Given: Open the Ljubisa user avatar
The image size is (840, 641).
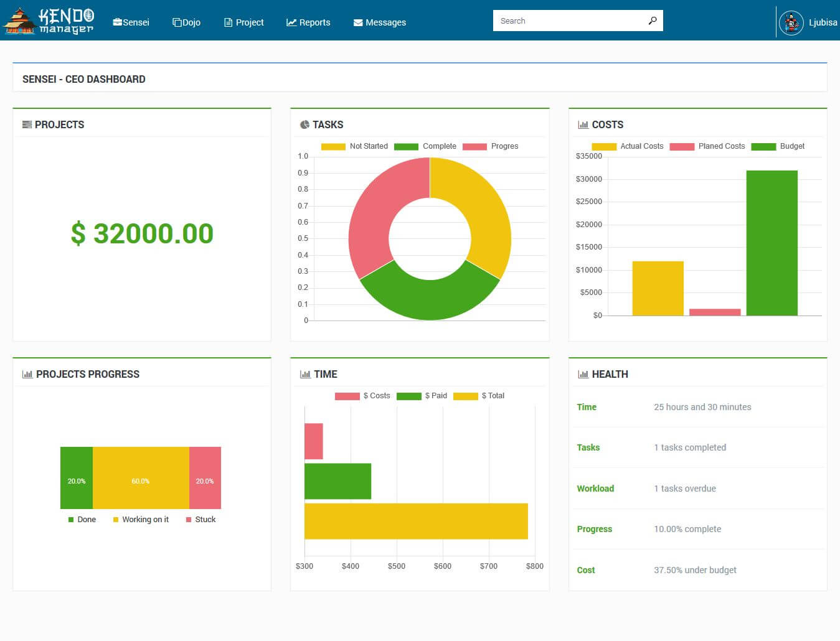Looking at the screenshot, I should click(791, 22).
